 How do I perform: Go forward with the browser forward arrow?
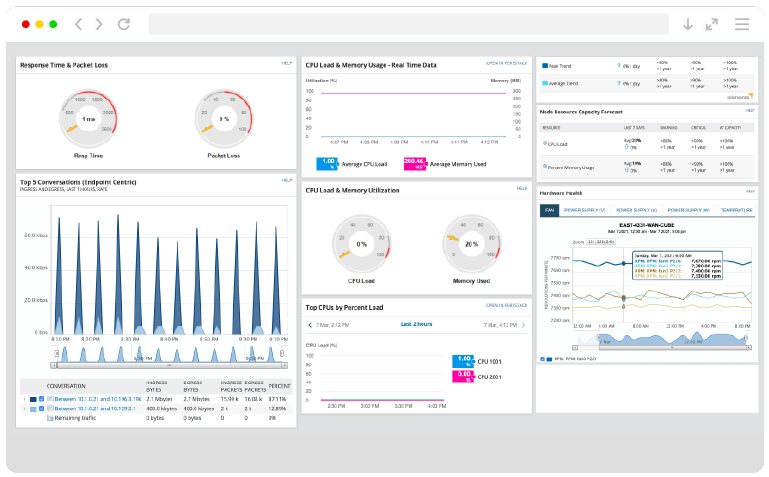[x=99, y=24]
